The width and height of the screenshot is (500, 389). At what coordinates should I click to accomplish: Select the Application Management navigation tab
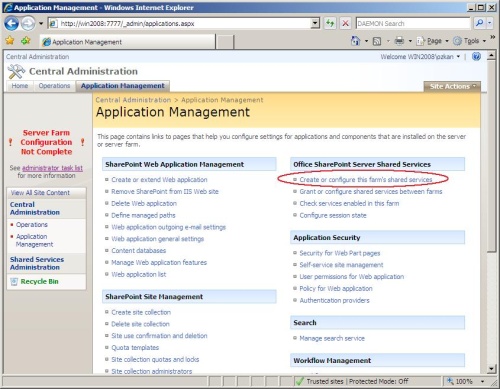[x=123, y=86]
